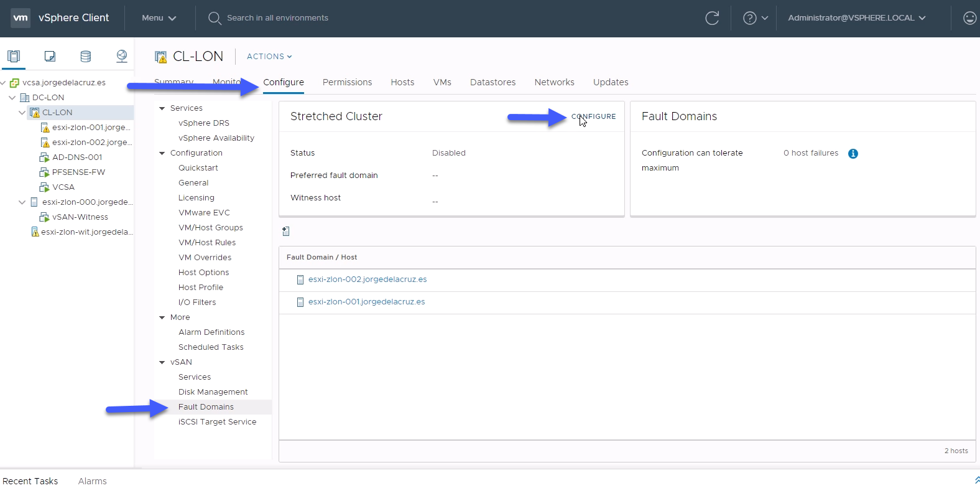Click the esxi-zlon-000 host icon in tree
Image resolution: width=980 pixels, height=488 pixels.
[x=34, y=202]
